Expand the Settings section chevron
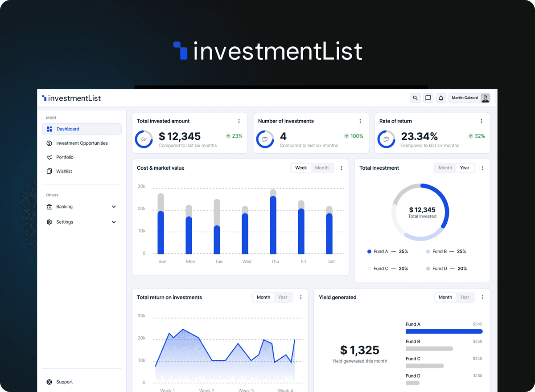Viewport: 535px width, 392px height. point(114,222)
